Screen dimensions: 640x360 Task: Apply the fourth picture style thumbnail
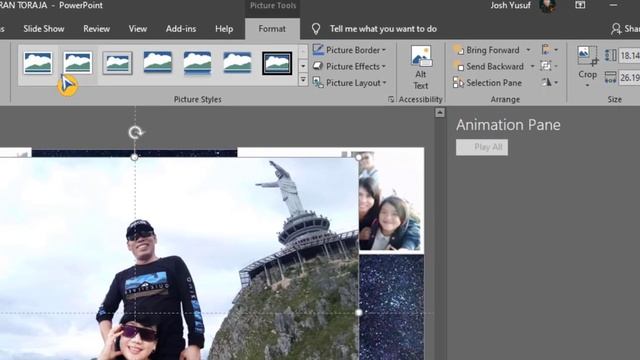(158, 63)
